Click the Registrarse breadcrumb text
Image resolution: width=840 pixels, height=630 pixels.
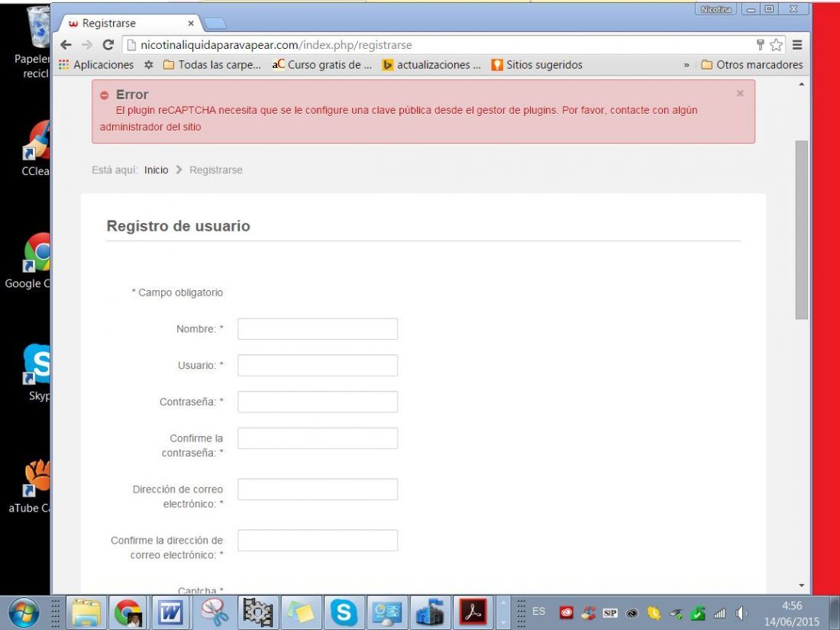coord(216,170)
